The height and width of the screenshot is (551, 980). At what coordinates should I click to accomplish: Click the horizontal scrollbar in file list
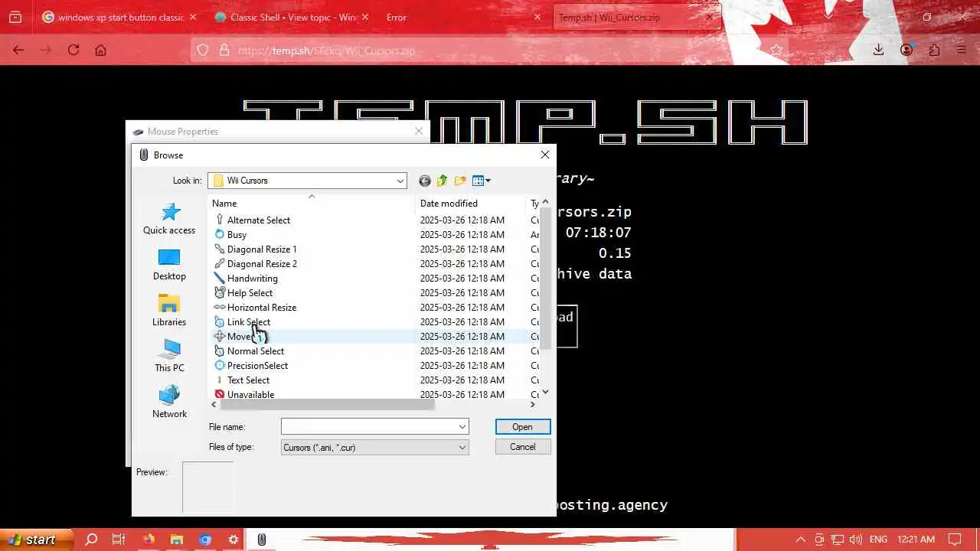tap(328, 405)
